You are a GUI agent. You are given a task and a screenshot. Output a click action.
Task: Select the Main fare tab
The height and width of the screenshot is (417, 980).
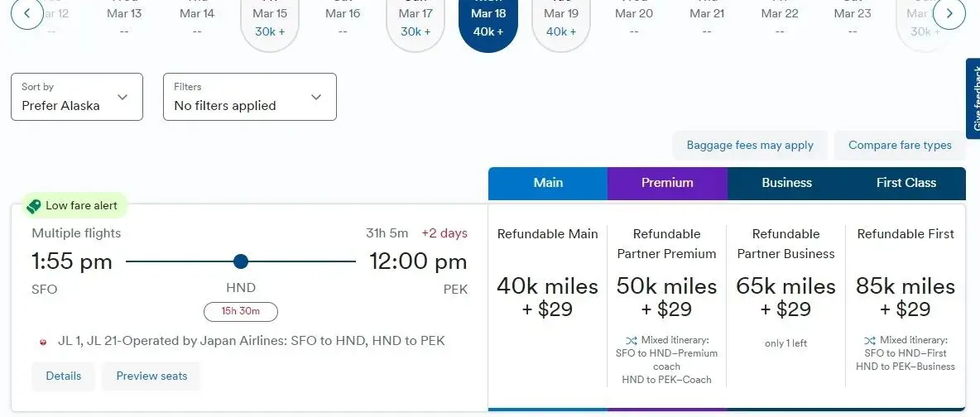tap(548, 183)
